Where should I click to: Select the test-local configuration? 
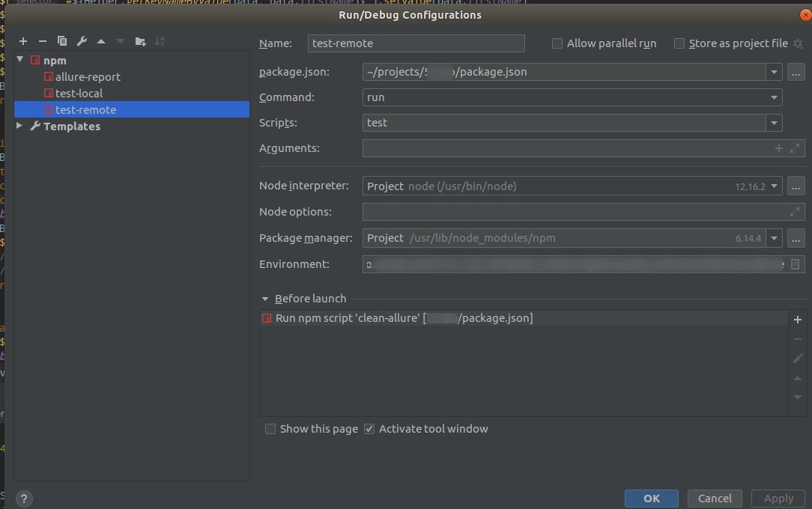pos(79,94)
